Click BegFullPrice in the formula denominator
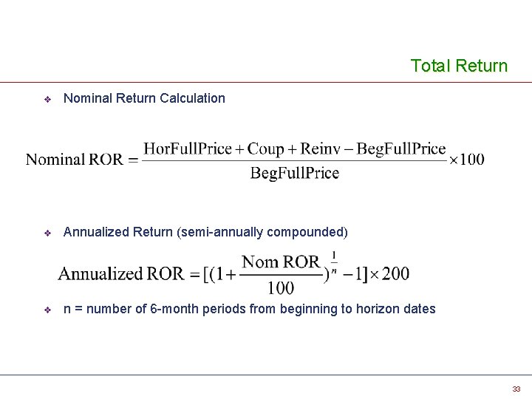This screenshot has height=399, width=532. 295,174
